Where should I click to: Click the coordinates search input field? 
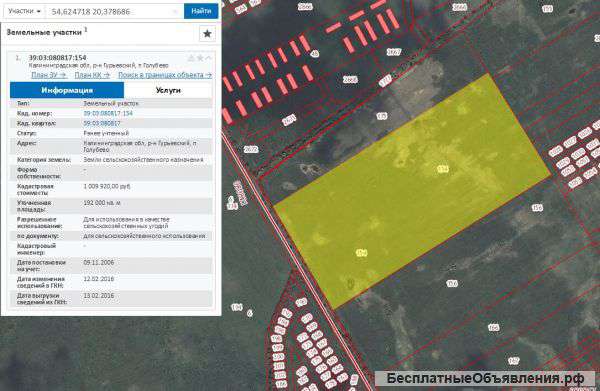coord(114,11)
